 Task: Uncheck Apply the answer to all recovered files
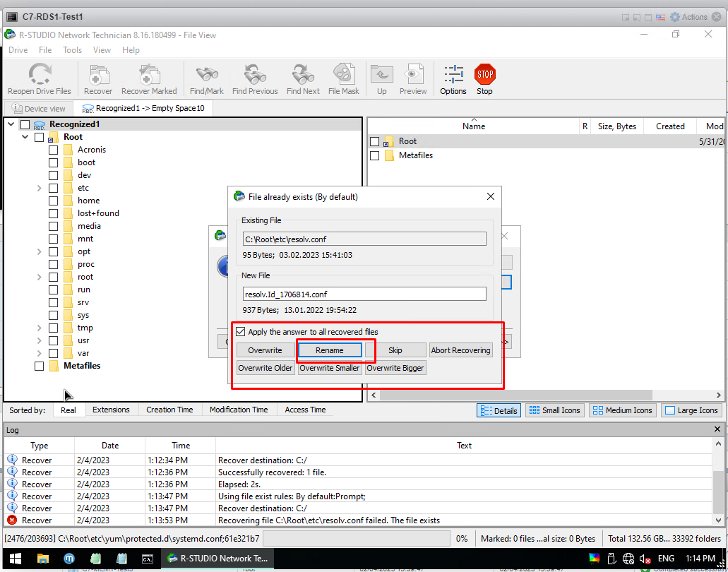click(241, 332)
